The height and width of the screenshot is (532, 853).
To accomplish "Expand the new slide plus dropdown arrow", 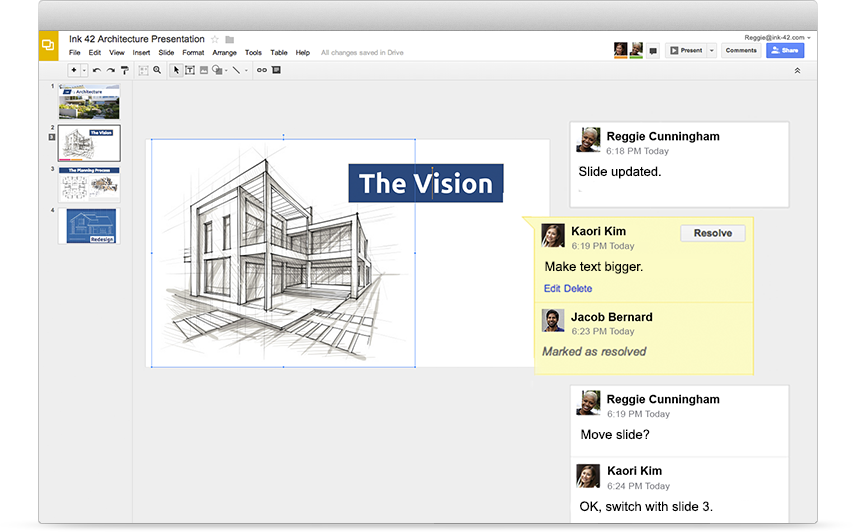I will pos(85,71).
